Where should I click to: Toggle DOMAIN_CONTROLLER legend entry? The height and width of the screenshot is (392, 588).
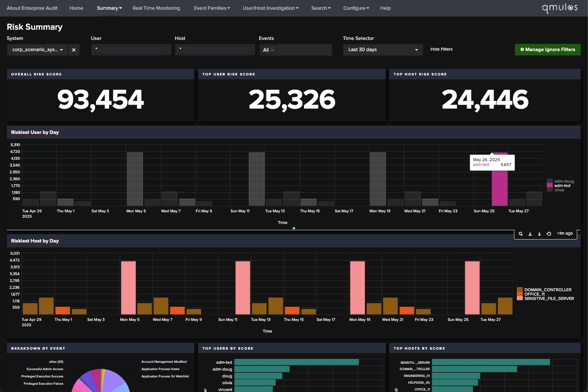[x=544, y=290]
